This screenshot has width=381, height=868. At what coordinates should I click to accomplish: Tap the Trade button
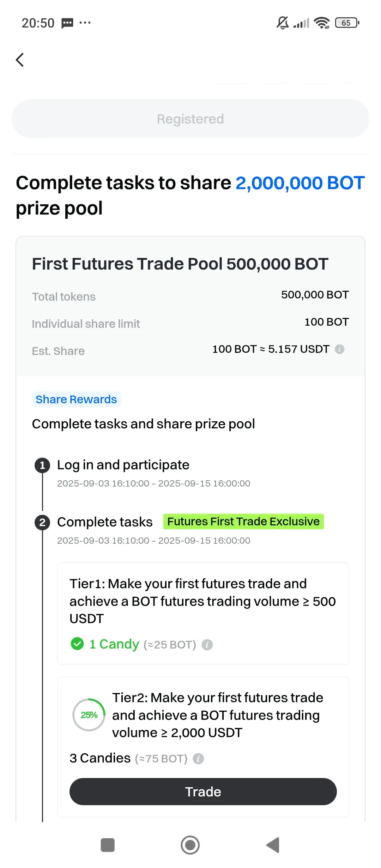203,791
